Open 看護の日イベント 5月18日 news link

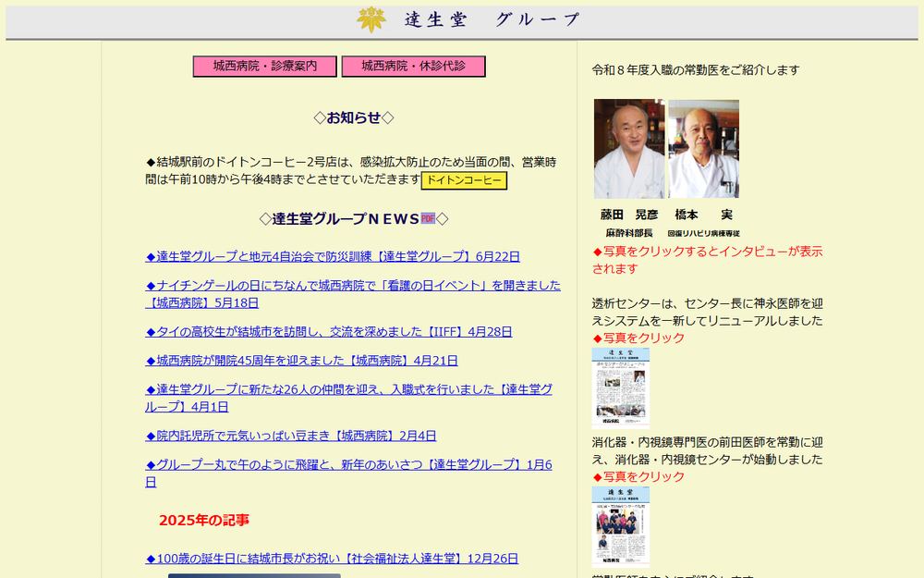pos(352,294)
